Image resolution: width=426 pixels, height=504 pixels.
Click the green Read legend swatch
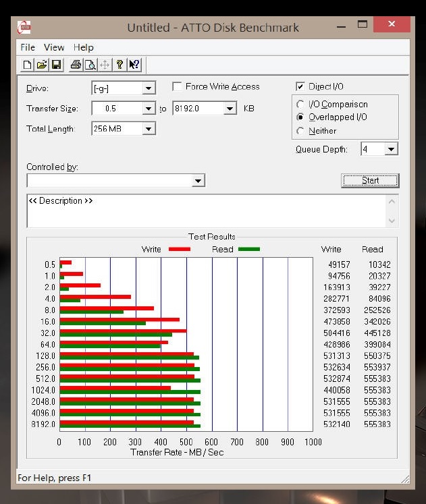tap(249, 249)
